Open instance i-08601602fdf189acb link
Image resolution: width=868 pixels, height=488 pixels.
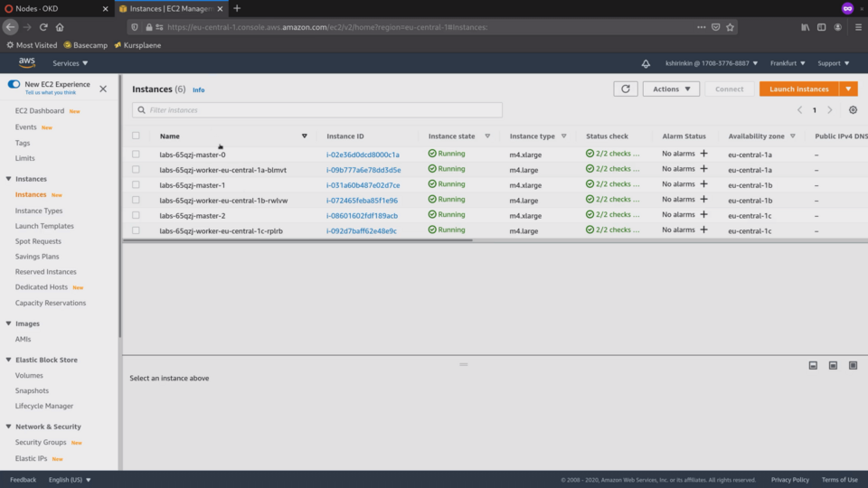(362, 215)
